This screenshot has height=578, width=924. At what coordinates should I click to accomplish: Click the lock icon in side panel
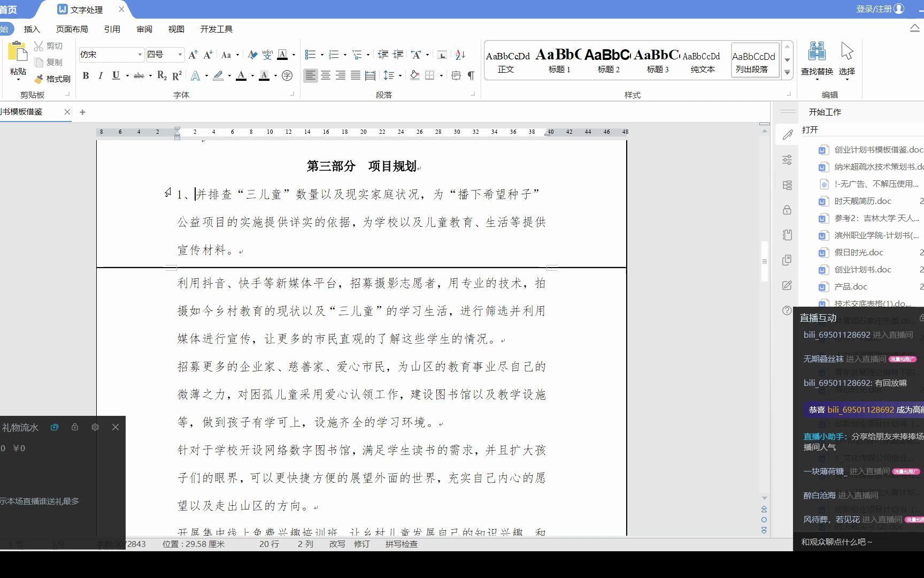[x=787, y=210]
